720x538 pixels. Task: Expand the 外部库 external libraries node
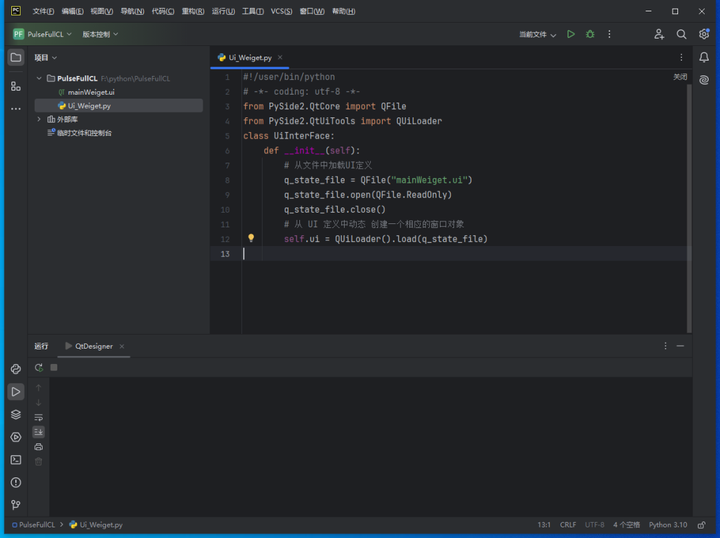point(39,119)
